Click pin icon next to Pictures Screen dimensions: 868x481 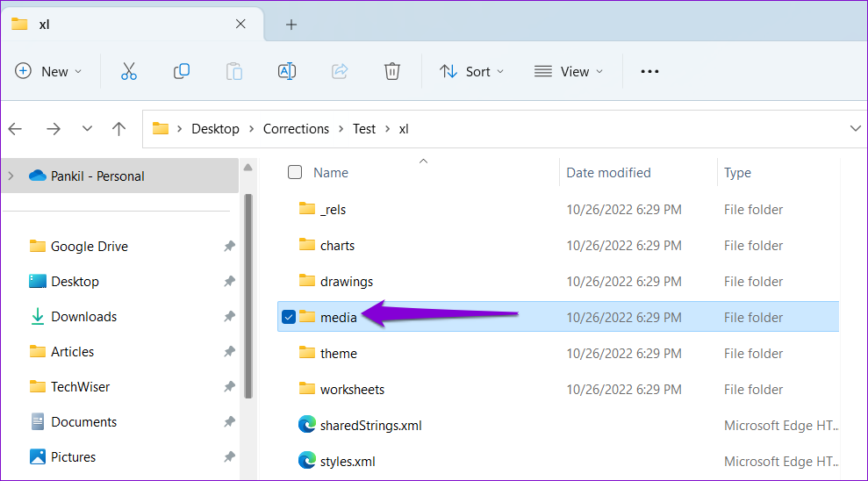tap(229, 457)
